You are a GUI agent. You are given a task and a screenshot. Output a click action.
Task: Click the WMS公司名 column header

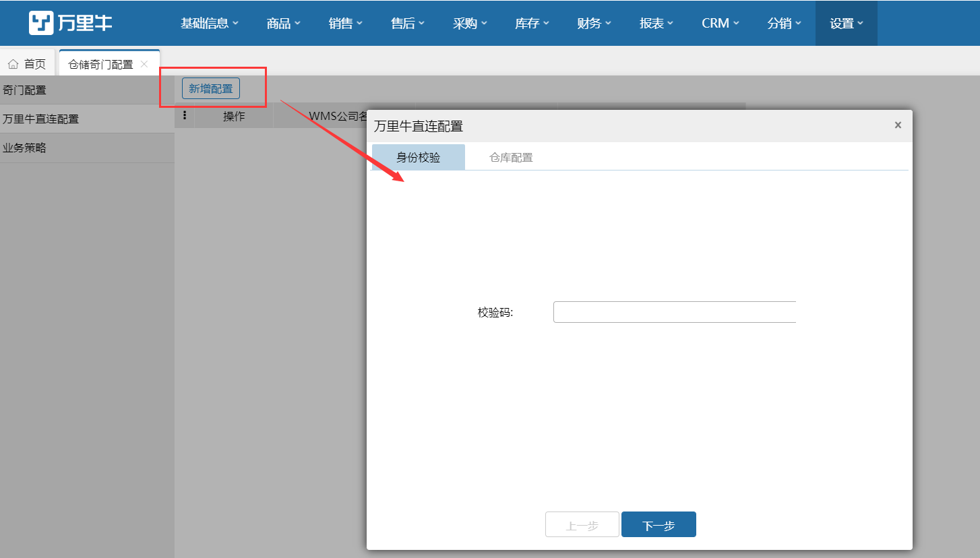click(x=338, y=115)
